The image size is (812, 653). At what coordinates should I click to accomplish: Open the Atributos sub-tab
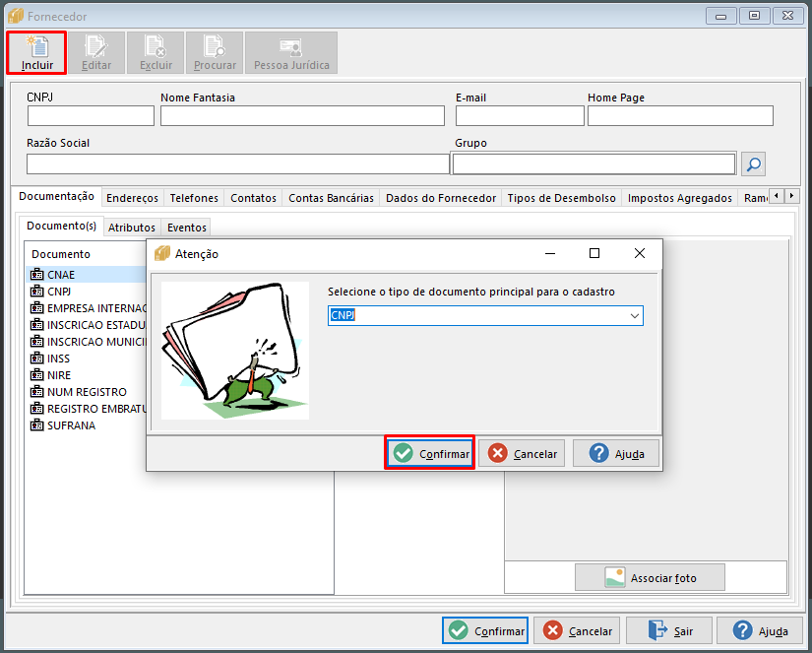click(132, 228)
